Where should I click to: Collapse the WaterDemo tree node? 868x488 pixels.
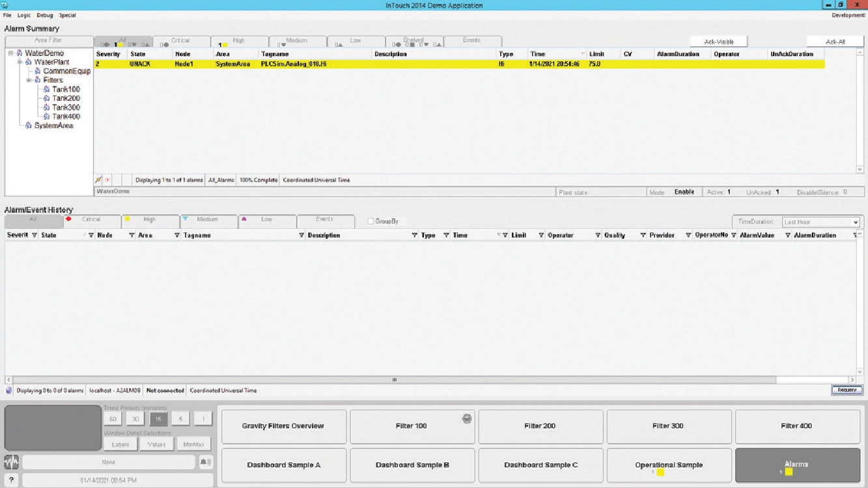click(11, 53)
